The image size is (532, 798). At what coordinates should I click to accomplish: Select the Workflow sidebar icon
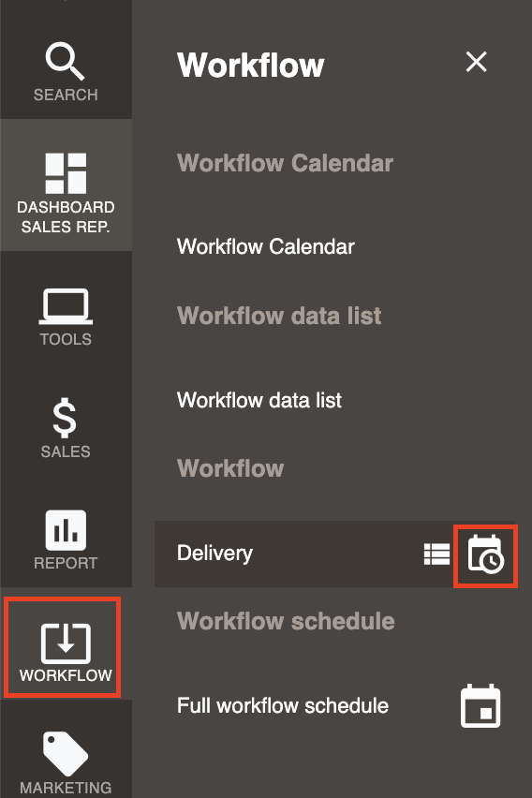pos(66,643)
